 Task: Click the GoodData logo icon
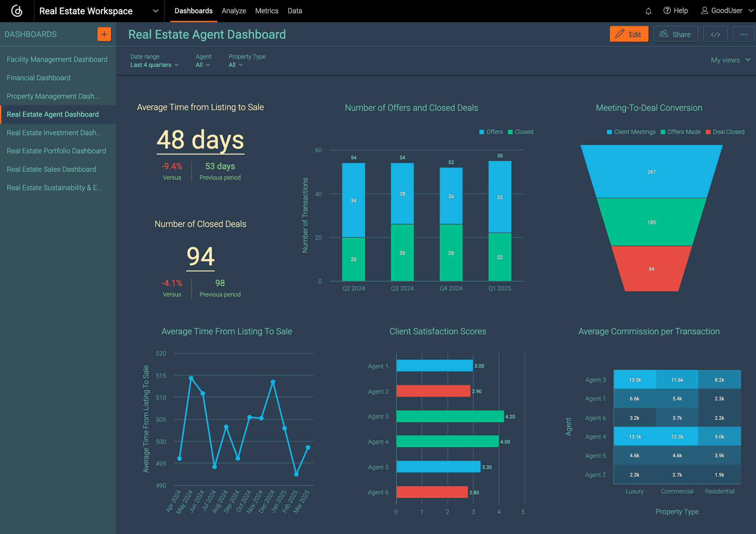coord(17,11)
